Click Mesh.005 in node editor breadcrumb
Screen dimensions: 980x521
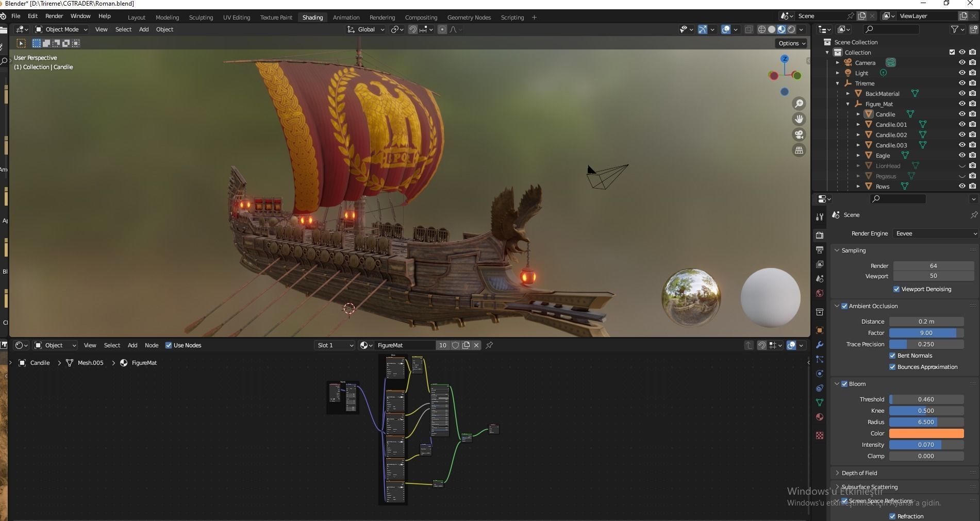tap(90, 363)
